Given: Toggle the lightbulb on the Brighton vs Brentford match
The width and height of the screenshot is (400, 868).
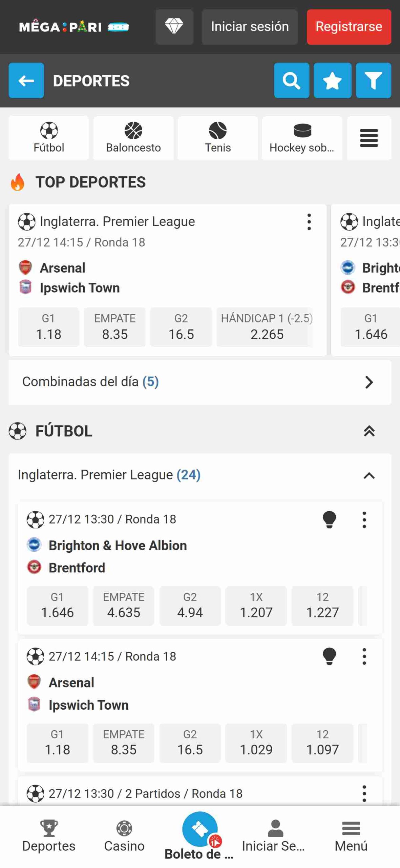Looking at the screenshot, I should (329, 519).
